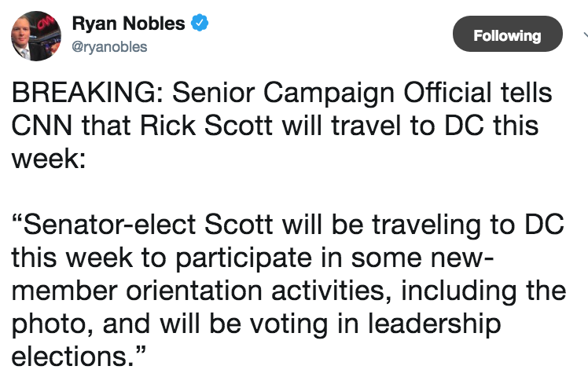Select the word CNN in tweet body
Screen dimensions: 588x377
coord(42,125)
